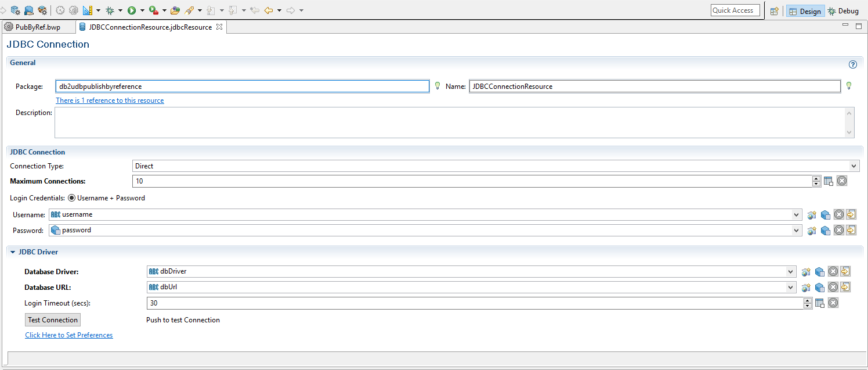Open the Debug toolbar dropdown arrow
The width and height of the screenshot is (868, 370).
pos(120,10)
